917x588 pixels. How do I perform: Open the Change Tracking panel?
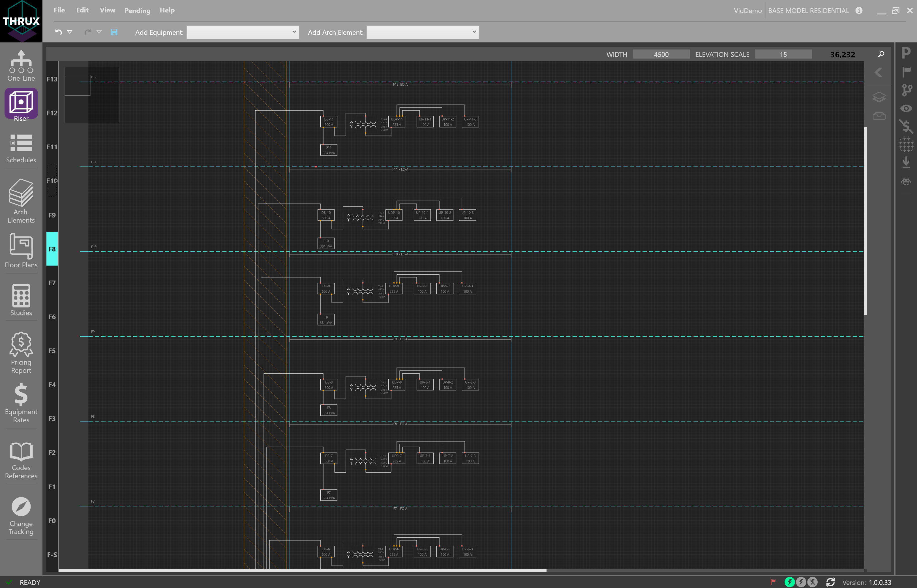click(x=21, y=512)
